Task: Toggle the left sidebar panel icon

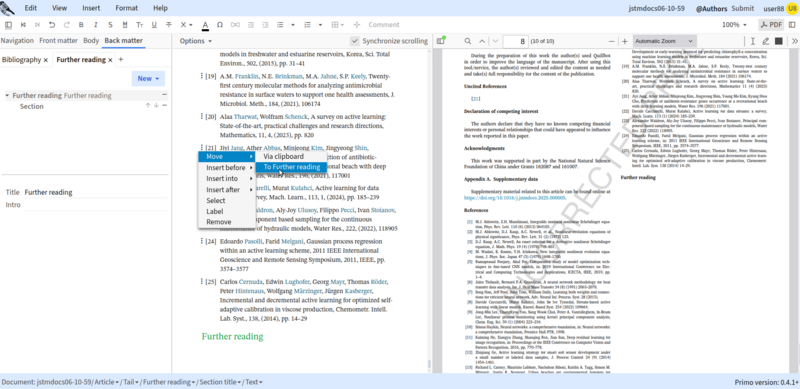Action: (8, 25)
